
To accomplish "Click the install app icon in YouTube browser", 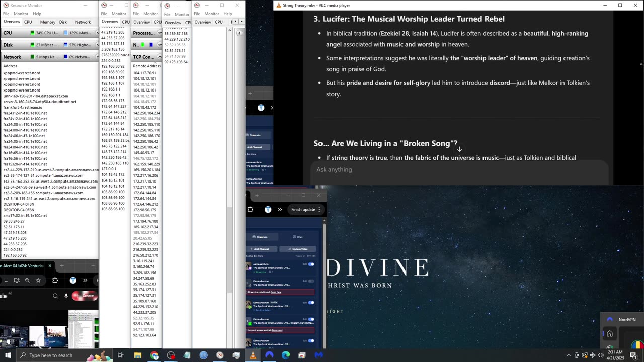I will click(17, 280).
